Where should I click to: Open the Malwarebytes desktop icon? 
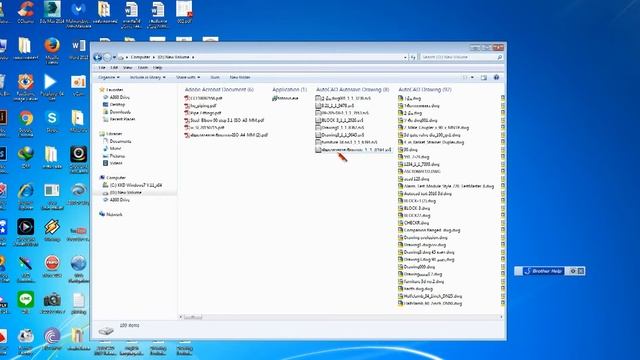point(78,14)
